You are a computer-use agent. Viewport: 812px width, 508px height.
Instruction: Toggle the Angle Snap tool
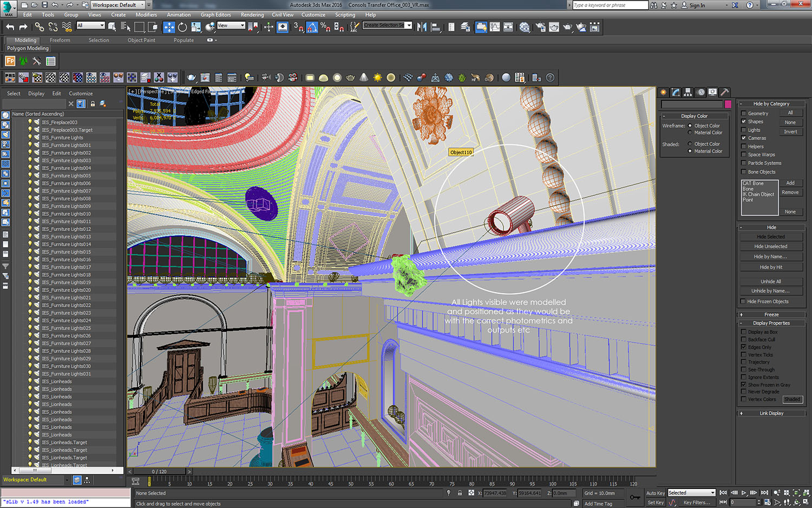(312, 27)
